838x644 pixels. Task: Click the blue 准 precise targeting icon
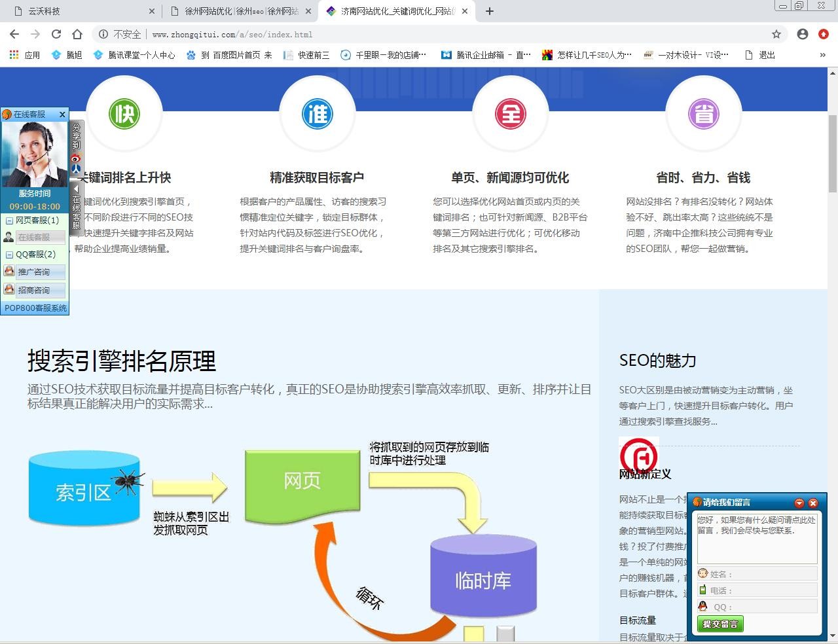318,113
